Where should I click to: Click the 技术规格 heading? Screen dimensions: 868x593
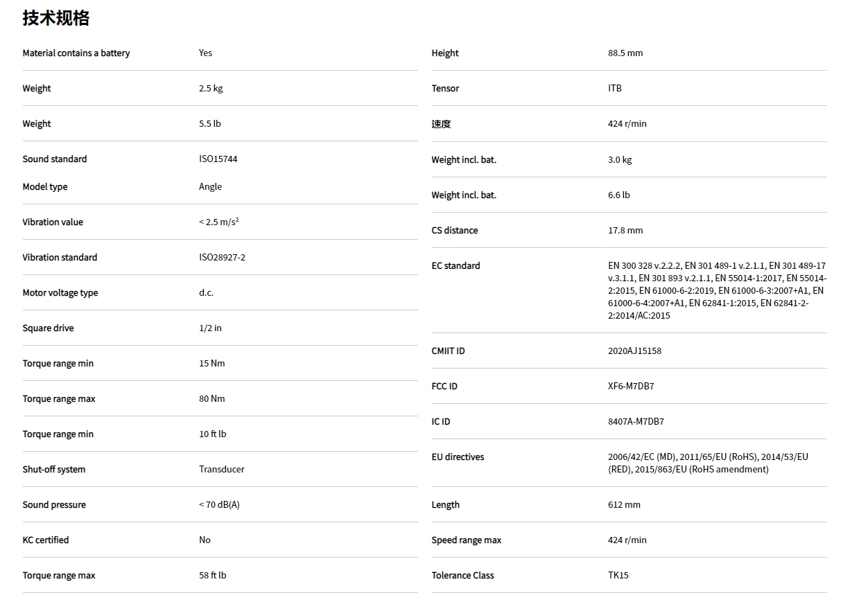tap(55, 18)
